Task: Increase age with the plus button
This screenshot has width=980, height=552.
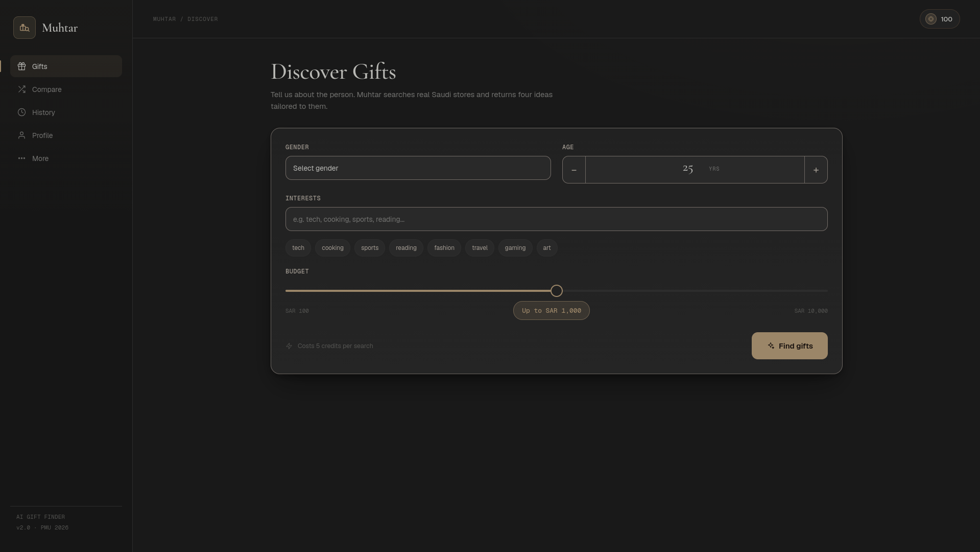Action: tap(816, 170)
